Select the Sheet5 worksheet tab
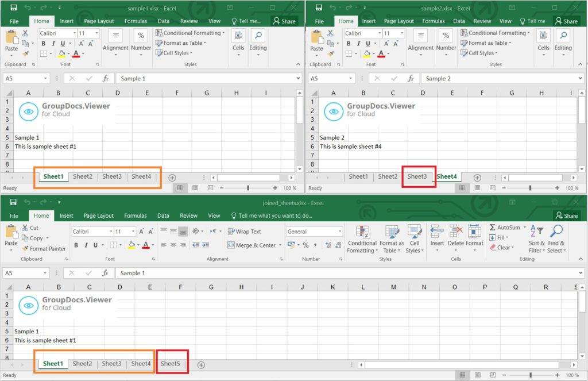Viewport: 588px width, 381px height. tap(172, 364)
